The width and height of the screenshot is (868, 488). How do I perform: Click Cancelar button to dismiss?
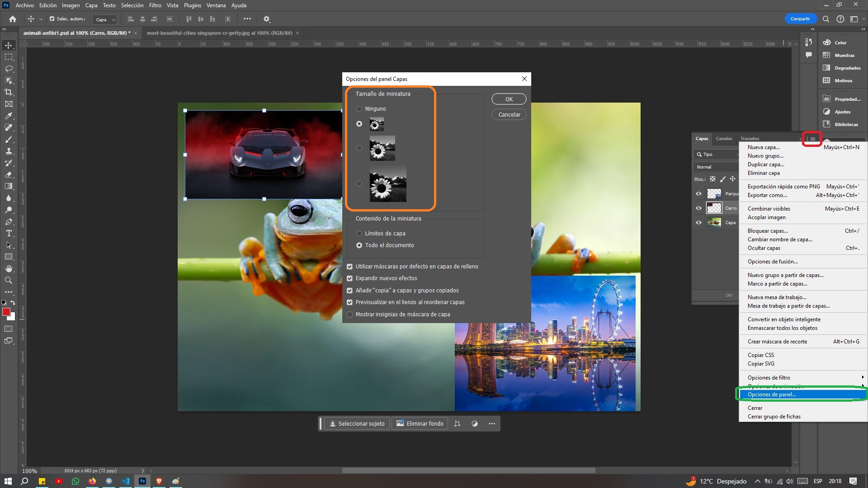(509, 114)
